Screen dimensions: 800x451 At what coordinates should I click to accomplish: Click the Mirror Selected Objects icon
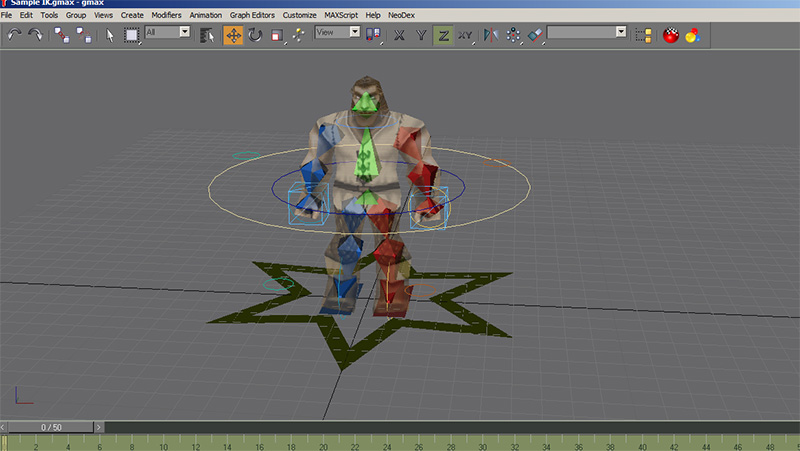click(491, 35)
